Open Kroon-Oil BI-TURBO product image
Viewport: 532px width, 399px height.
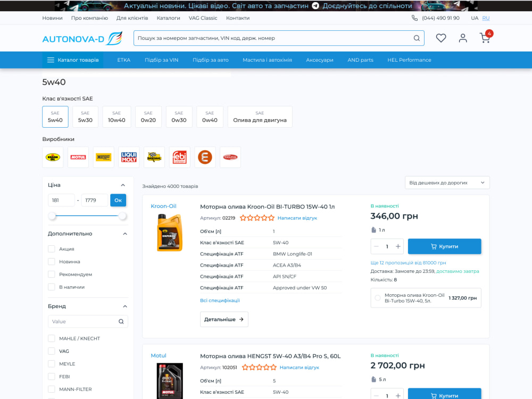[169, 233]
